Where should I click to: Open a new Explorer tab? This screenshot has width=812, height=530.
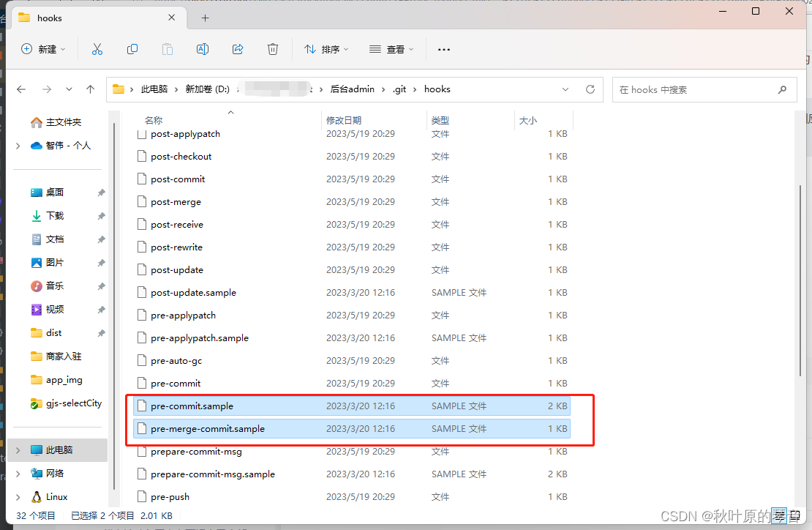[205, 18]
